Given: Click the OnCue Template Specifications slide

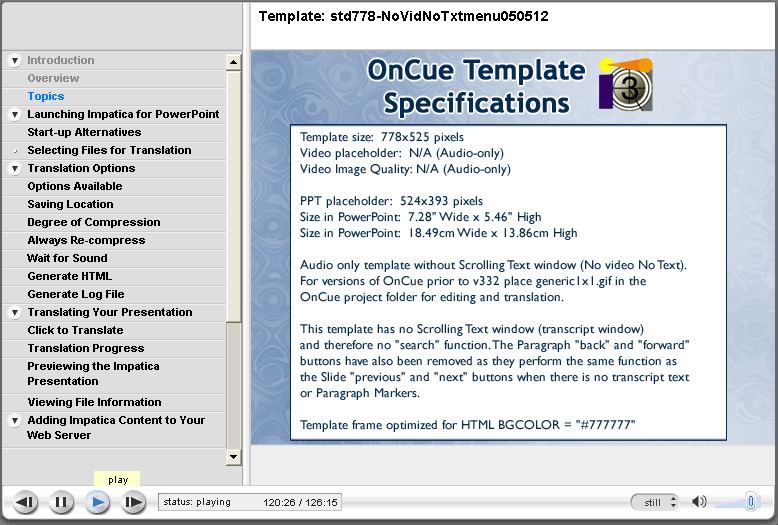Looking at the screenshot, I should point(512,247).
